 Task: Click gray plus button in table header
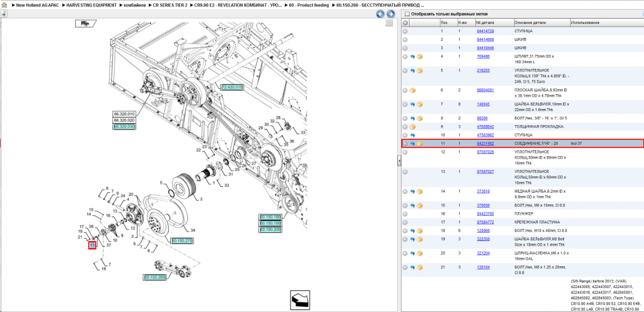[405, 23]
